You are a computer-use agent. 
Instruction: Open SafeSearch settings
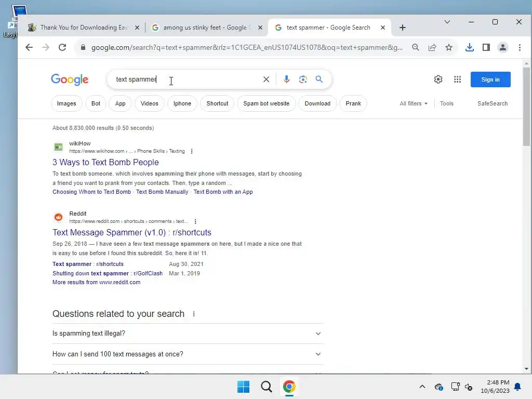(493, 103)
